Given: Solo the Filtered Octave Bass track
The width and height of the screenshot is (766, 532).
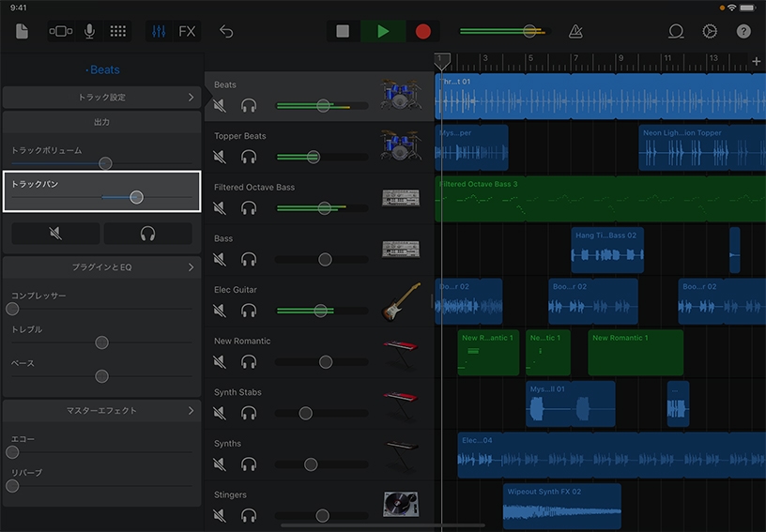Looking at the screenshot, I should pyautogui.click(x=249, y=208).
